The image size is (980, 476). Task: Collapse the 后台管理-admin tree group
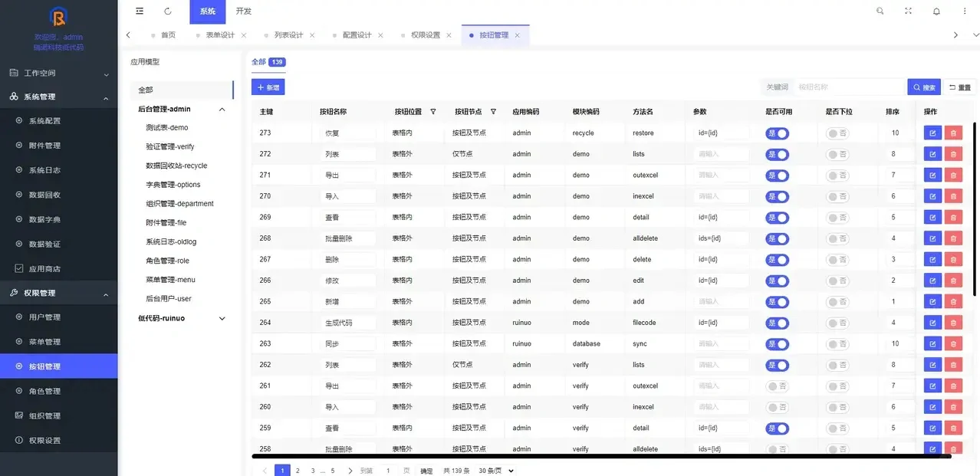[x=222, y=108]
